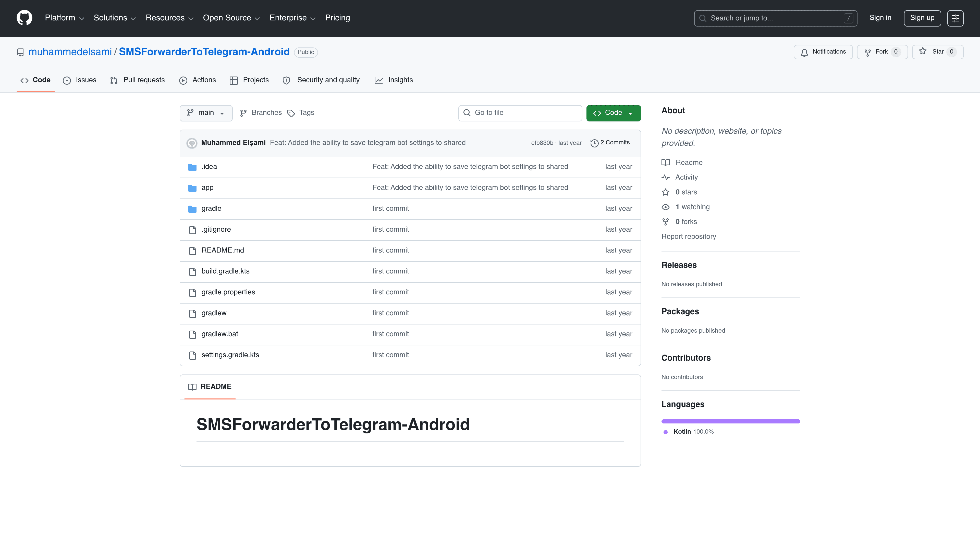The width and height of the screenshot is (980, 551).
Task: Click the Tags icon
Action: pos(291,113)
